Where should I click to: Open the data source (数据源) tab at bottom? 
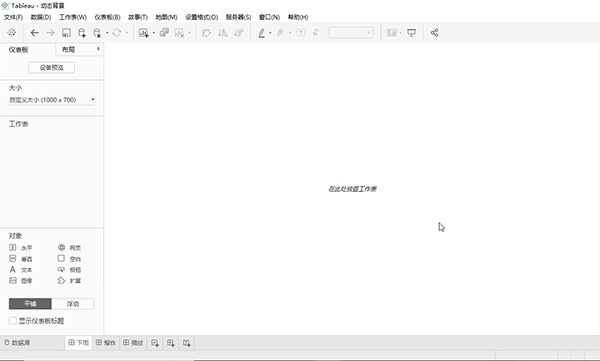17,343
